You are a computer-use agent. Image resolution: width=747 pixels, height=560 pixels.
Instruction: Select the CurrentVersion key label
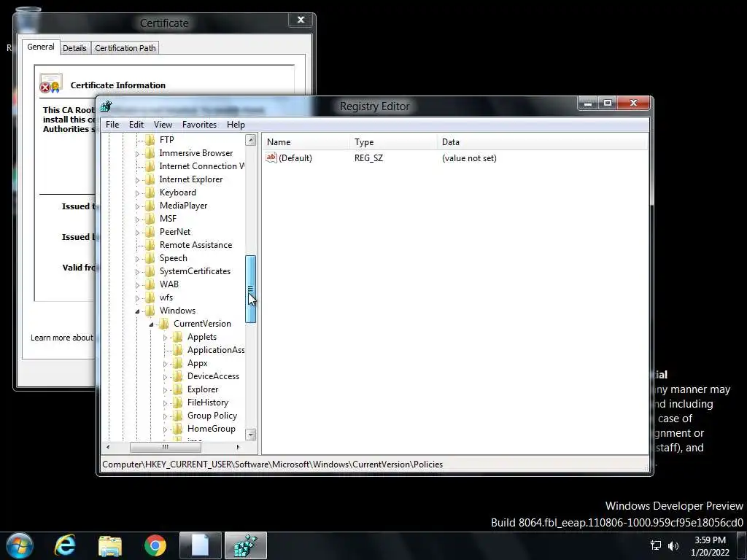point(203,324)
